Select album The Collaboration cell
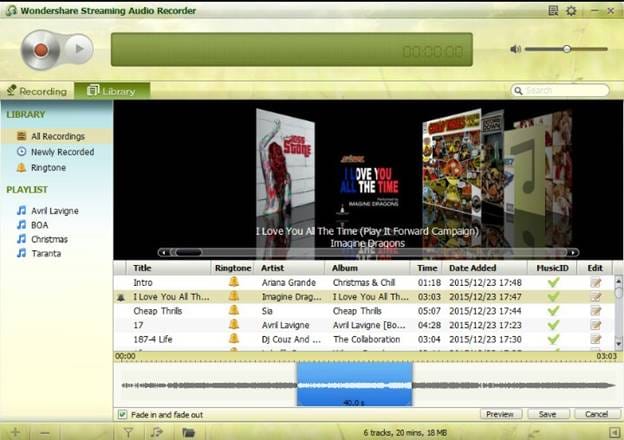This screenshot has height=440, width=624. click(x=367, y=339)
